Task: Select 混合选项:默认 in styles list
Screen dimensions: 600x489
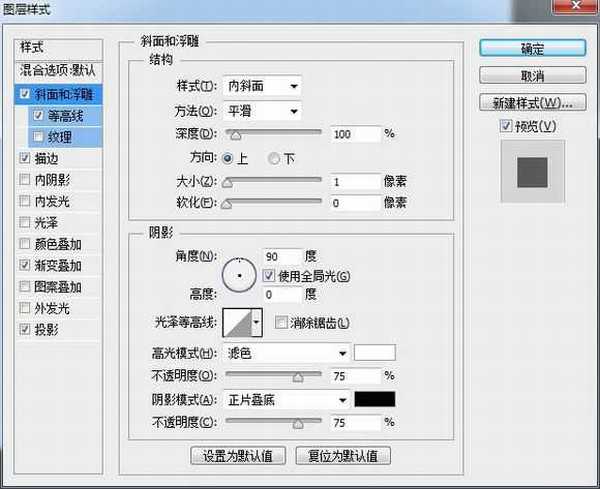Action: [59, 72]
